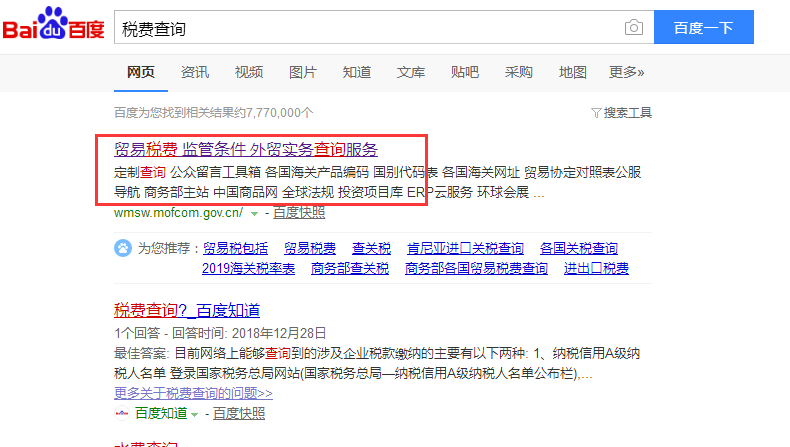The height and width of the screenshot is (447, 790).
Task: Switch to the 贴吧 tab
Action: coord(465,72)
